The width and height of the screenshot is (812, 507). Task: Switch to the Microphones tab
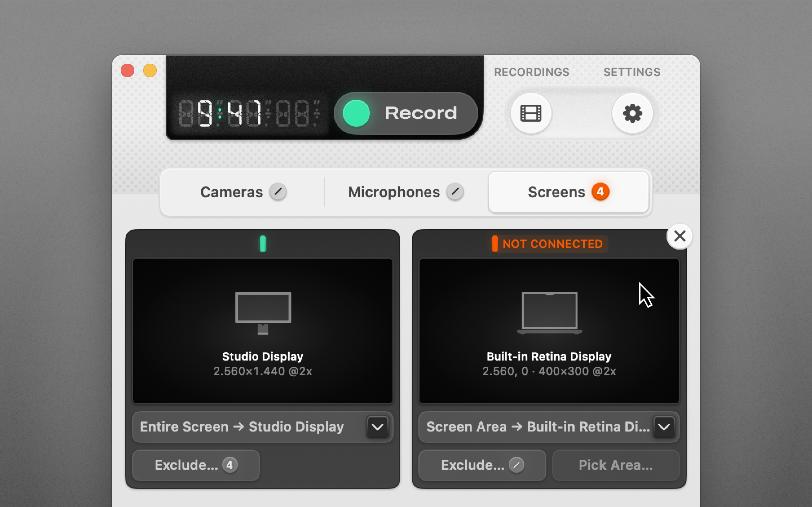pos(394,192)
